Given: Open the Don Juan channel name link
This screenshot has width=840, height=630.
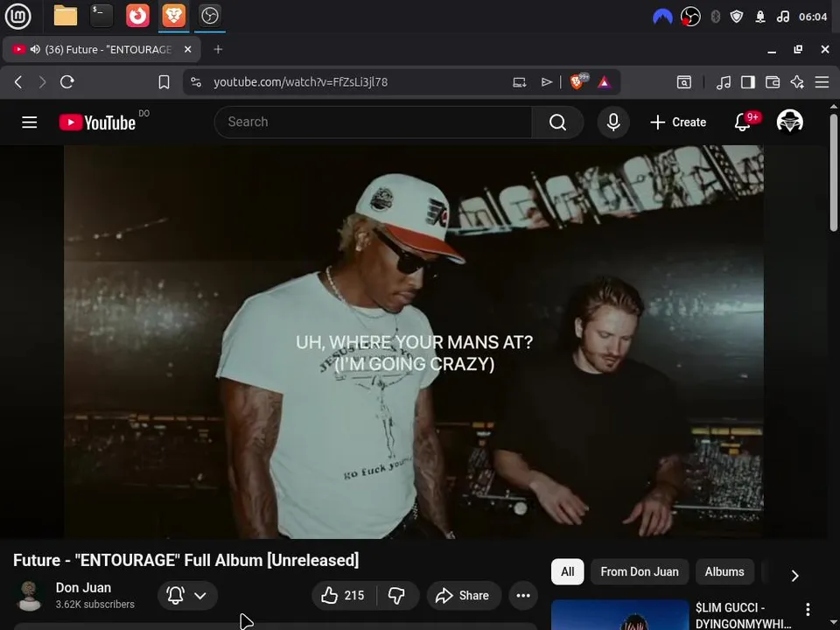Looking at the screenshot, I should (x=83, y=588).
